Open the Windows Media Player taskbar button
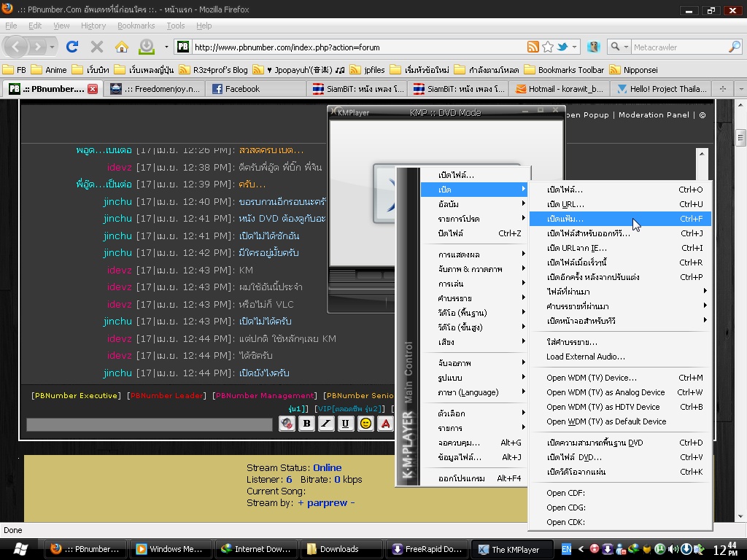This screenshot has width=747, height=560. point(169,549)
